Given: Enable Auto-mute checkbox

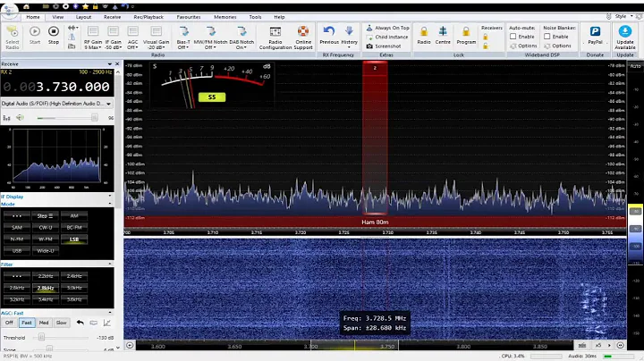Looking at the screenshot, I should (x=513, y=37).
